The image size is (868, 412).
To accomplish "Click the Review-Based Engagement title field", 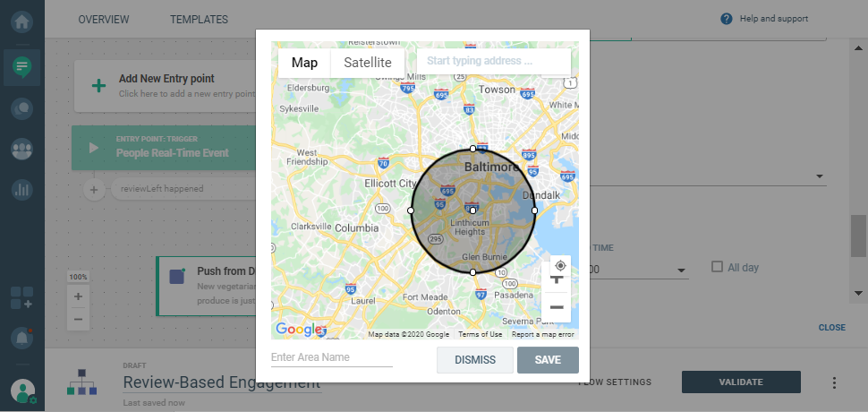I will pyautogui.click(x=221, y=382).
